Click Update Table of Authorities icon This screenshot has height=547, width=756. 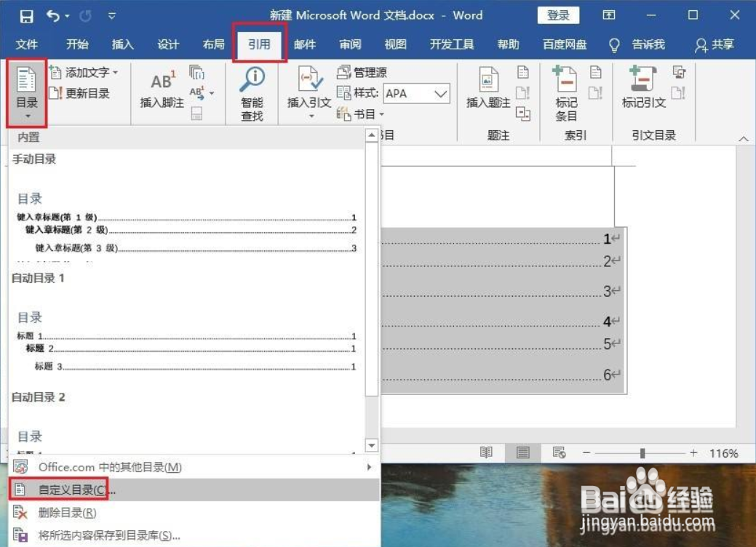678,92
